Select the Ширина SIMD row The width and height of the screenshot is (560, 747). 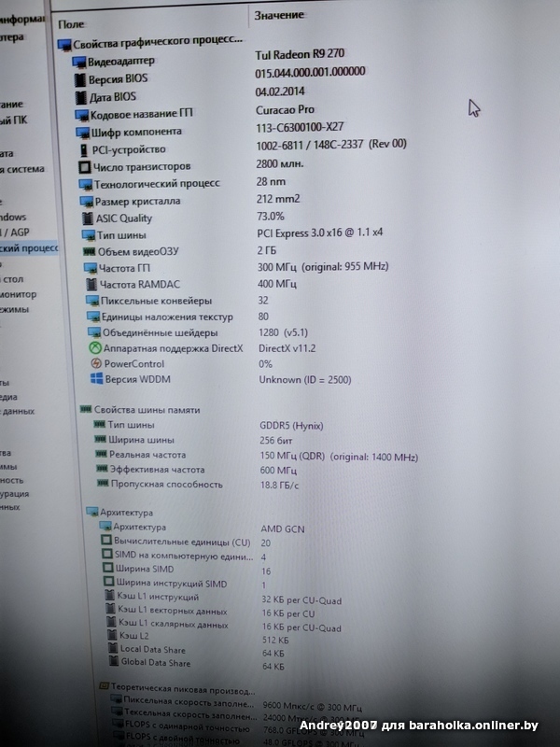pos(186,570)
